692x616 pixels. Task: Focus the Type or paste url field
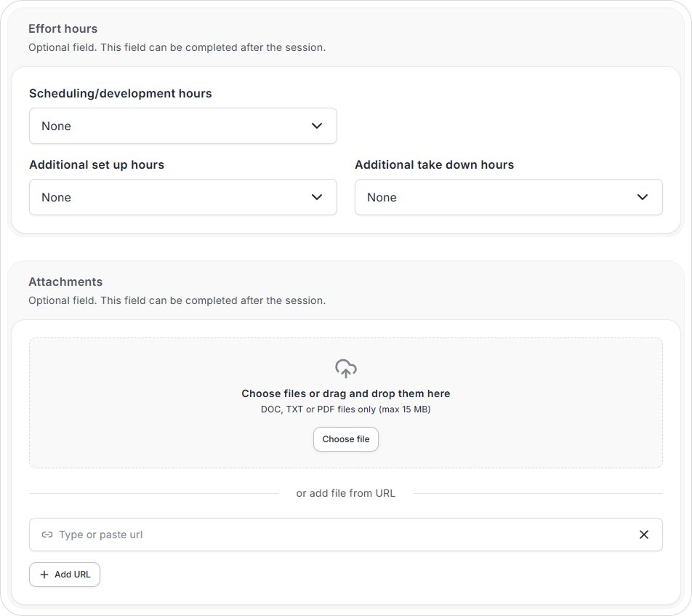[345, 535]
